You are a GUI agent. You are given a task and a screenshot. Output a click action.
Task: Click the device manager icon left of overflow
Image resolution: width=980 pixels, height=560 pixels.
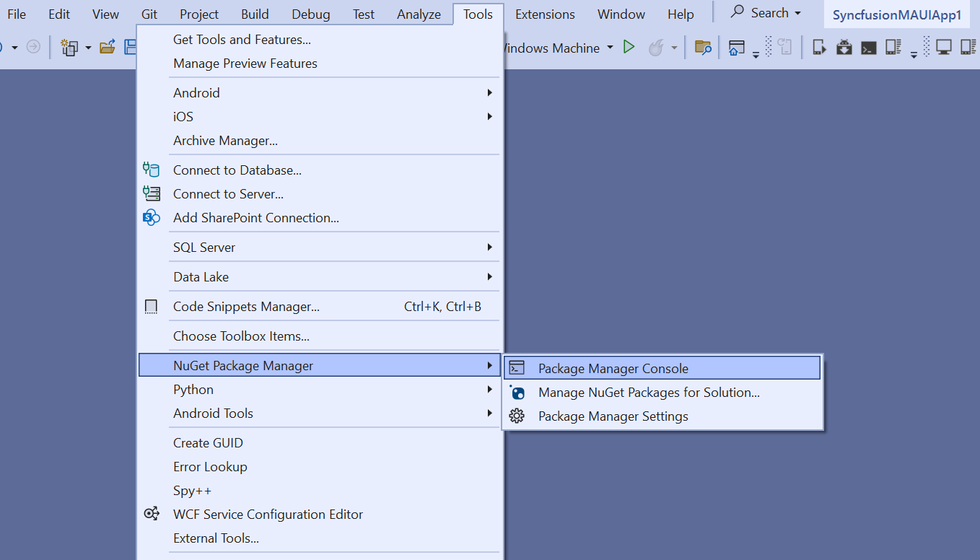point(893,48)
